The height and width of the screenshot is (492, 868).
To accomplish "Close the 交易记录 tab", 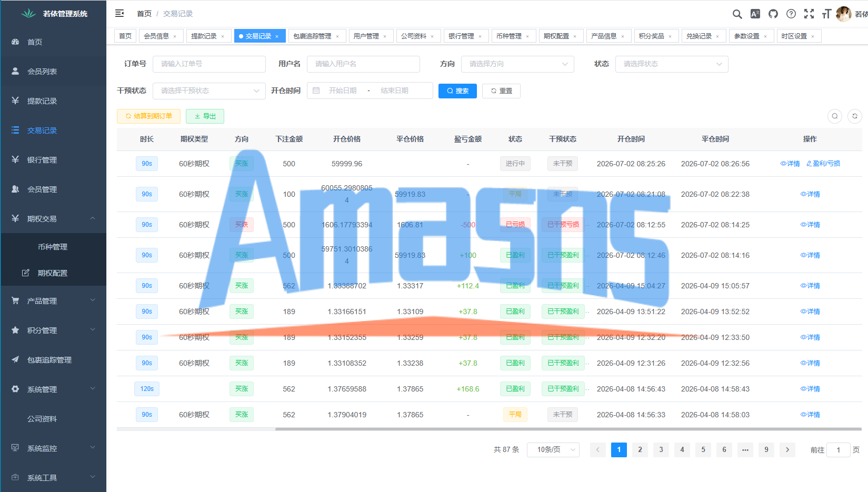I will point(277,36).
